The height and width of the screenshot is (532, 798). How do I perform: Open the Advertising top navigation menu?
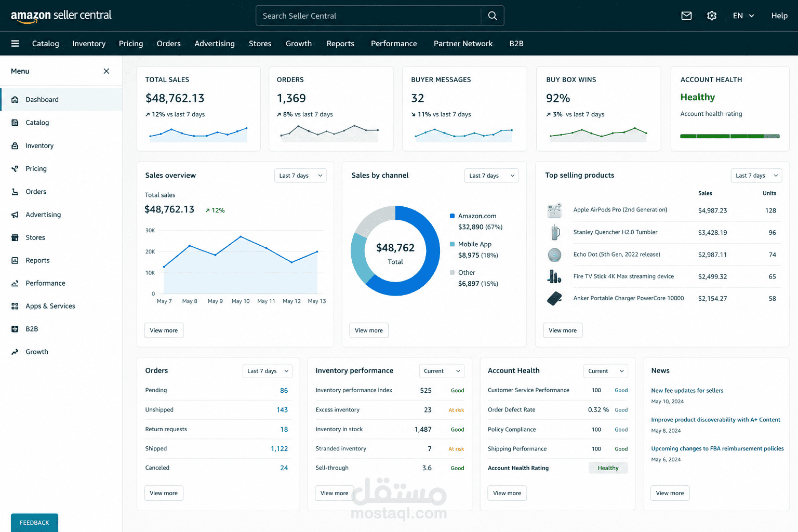(x=215, y=44)
